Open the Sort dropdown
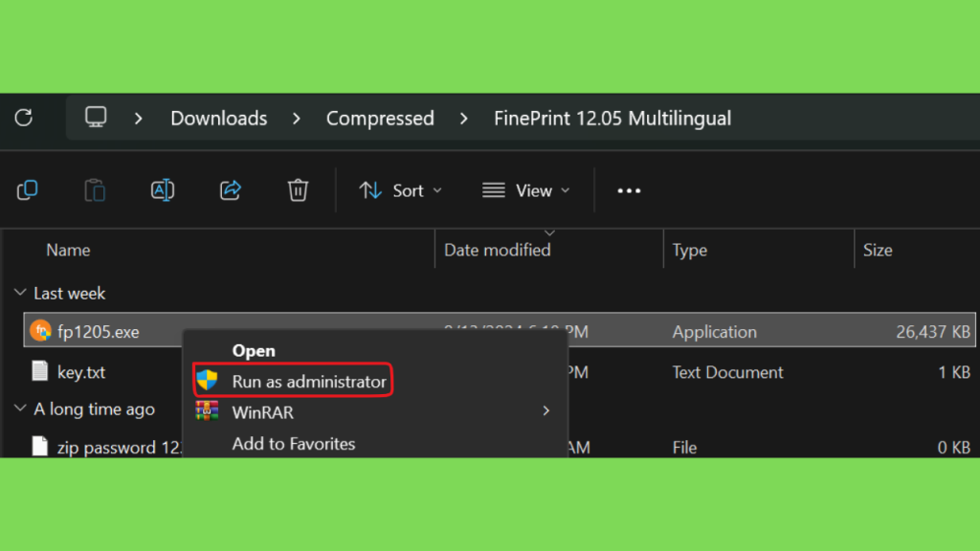Viewport: 980px width, 551px height. [401, 190]
